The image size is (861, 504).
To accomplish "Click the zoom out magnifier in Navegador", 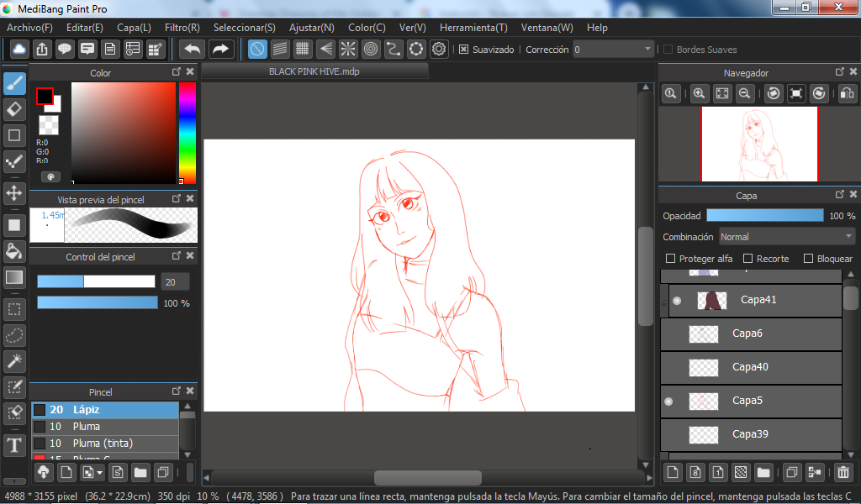I will coord(745,94).
